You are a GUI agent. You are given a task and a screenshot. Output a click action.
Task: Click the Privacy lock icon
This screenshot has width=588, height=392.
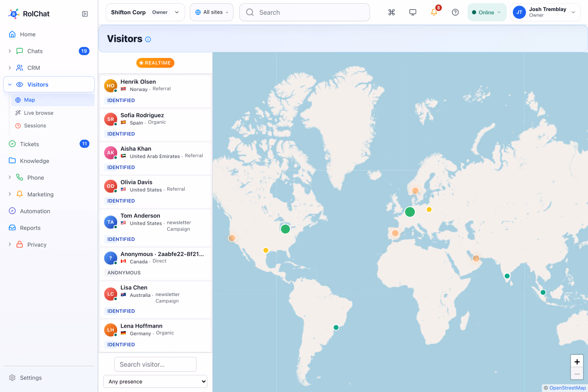click(20, 244)
